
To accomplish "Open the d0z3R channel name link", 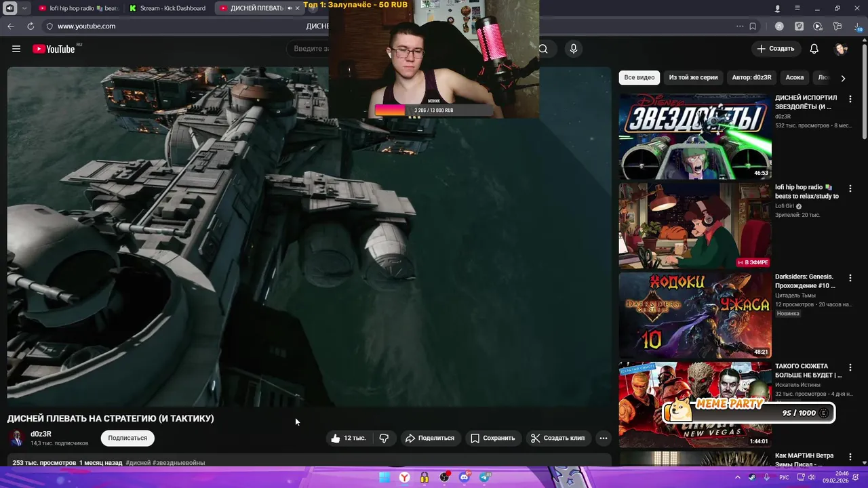I will coord(41,434).
